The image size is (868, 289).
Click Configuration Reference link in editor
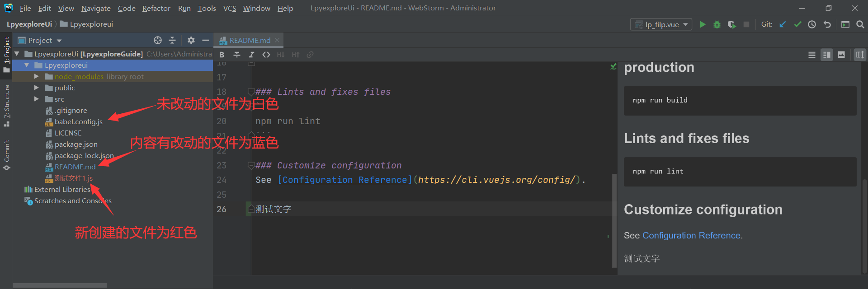click(345, 180)
